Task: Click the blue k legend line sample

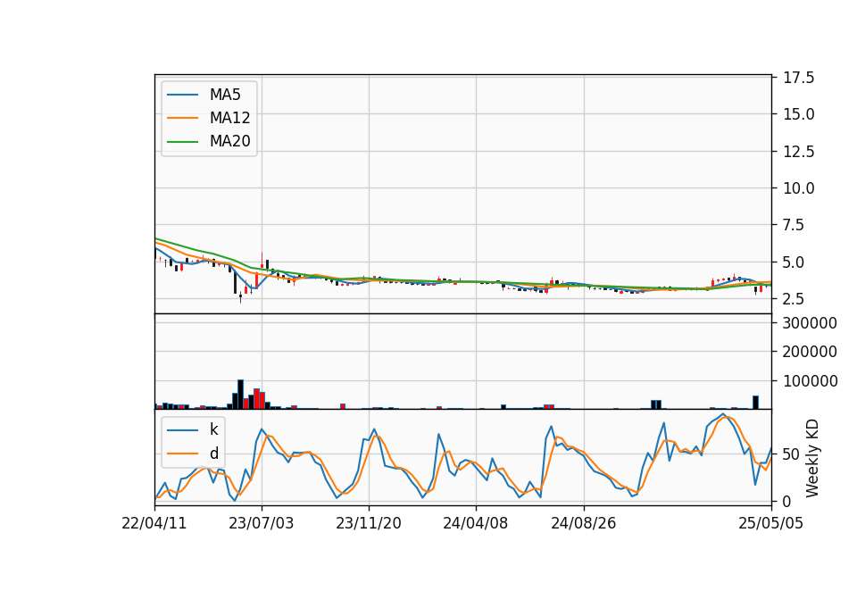Action: coord(182,430)
